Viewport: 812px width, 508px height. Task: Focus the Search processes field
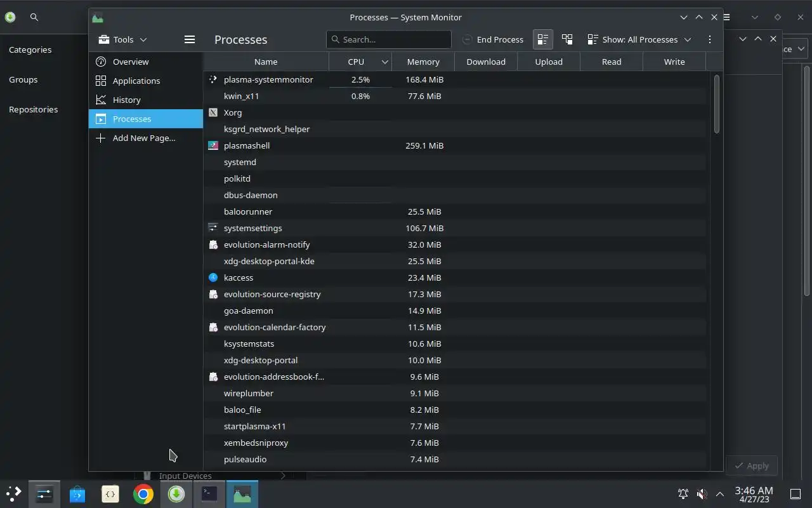(389, 39)
